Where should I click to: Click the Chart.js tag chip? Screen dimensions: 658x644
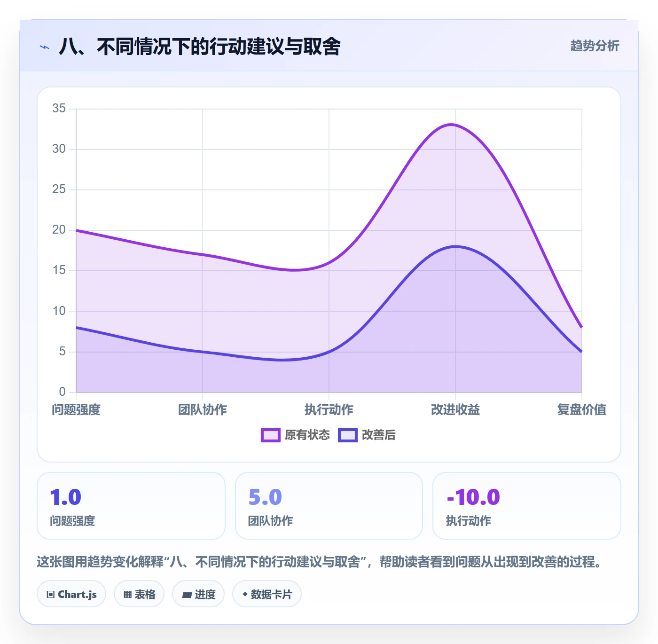click(71, 594)
